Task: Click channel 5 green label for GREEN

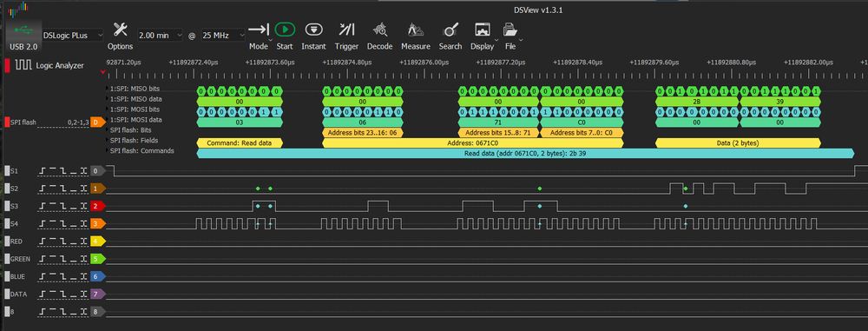Action: click(x=97, y=259)
